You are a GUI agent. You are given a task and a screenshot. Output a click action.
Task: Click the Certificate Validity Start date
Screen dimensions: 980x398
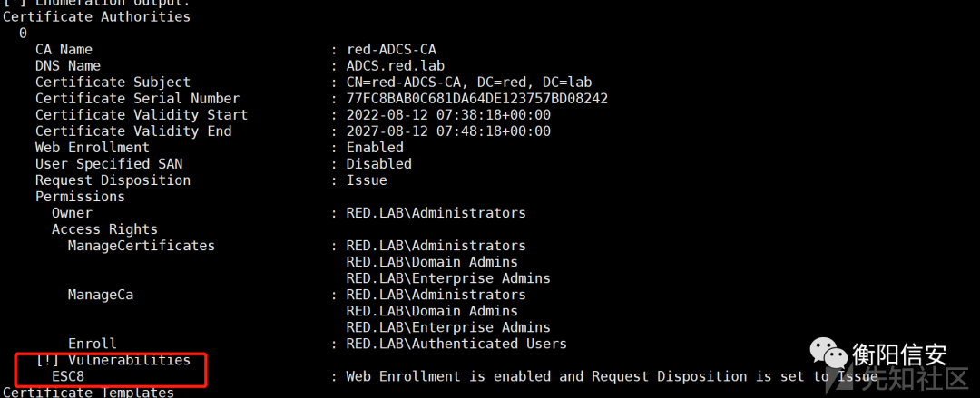(448, 115)
